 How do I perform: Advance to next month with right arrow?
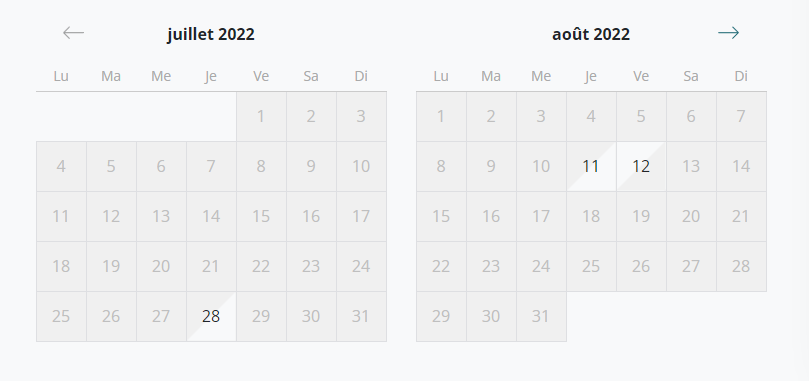click(729, 33)
